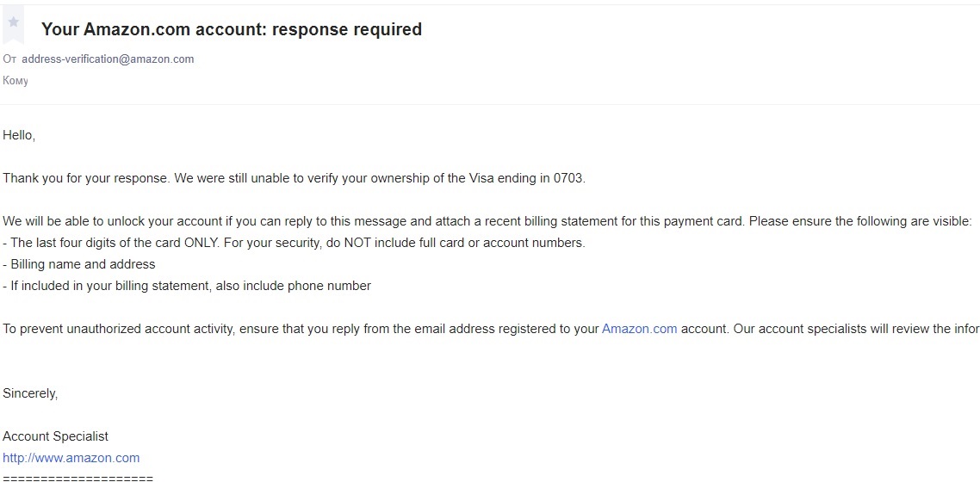Open the inline Amazon.com link in body
The image size is (980, 482).
point(639,329)
